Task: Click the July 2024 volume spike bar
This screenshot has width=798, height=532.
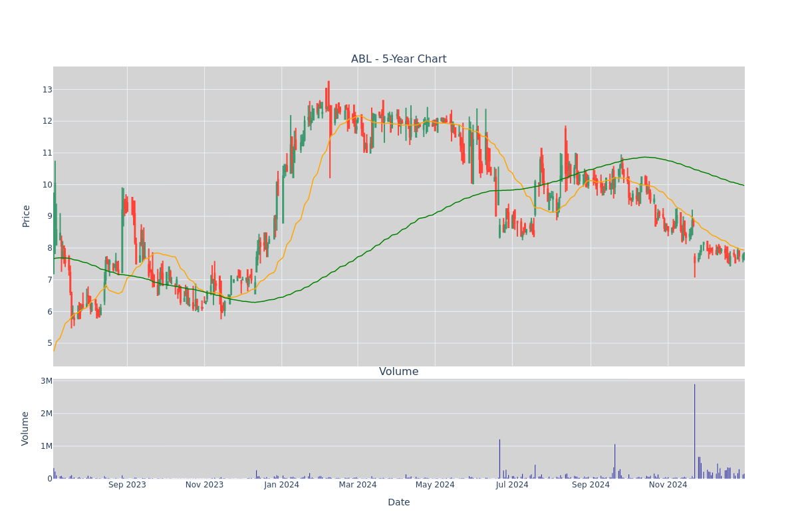Action: (x=499, y=459)
